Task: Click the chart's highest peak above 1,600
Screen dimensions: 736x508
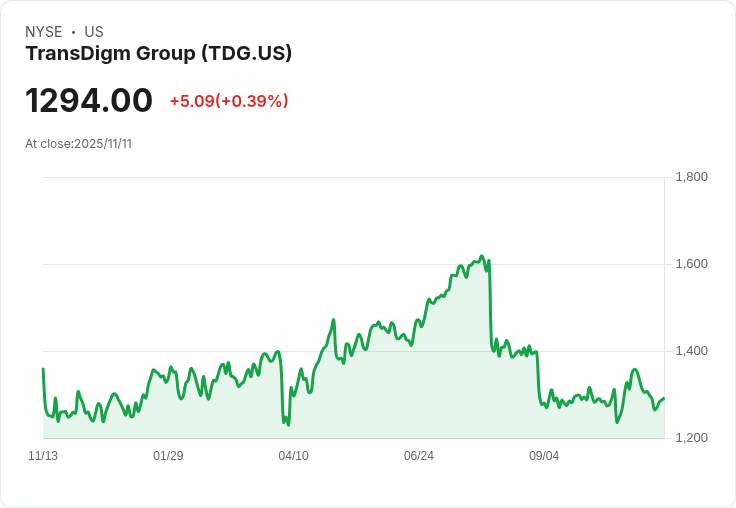Action: coord(482,256)
